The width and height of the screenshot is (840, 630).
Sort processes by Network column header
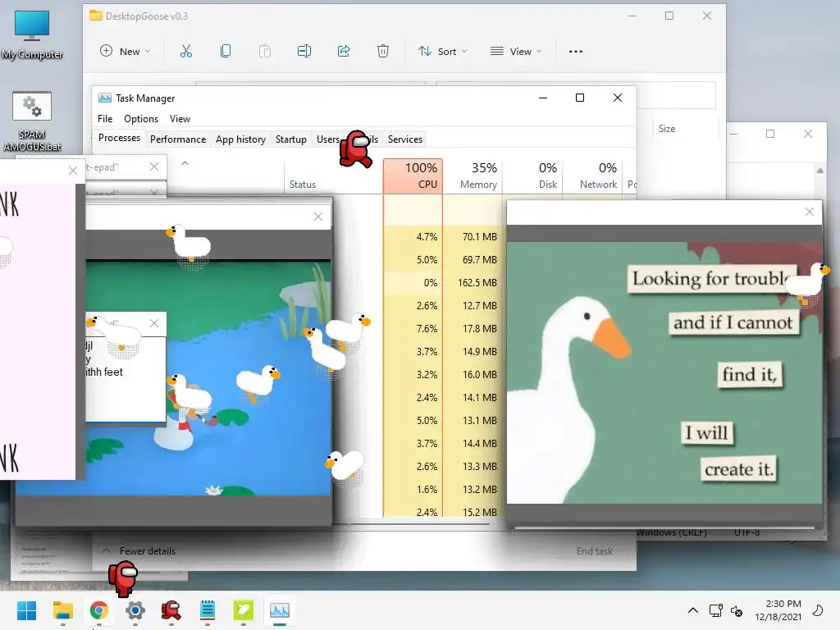coord(592,176)
